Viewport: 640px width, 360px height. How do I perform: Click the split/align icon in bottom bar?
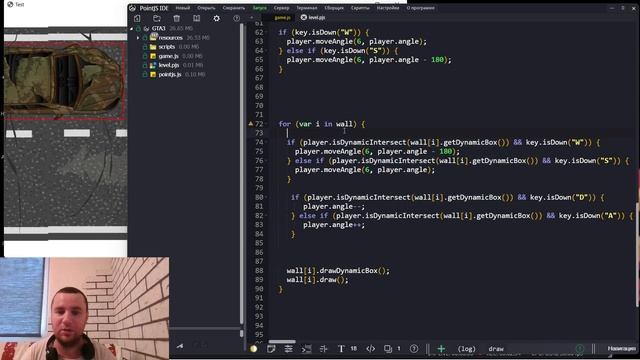coord(324,349)
